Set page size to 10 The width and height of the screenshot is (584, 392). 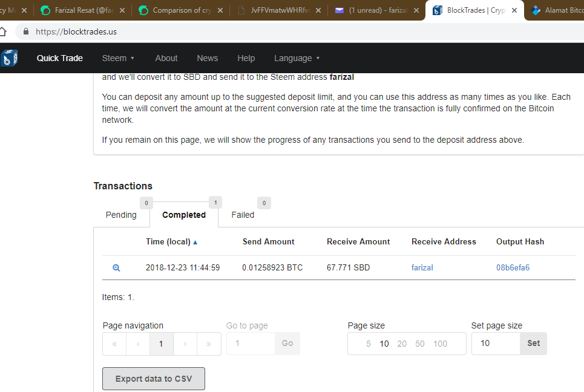(x=384, y=344)
